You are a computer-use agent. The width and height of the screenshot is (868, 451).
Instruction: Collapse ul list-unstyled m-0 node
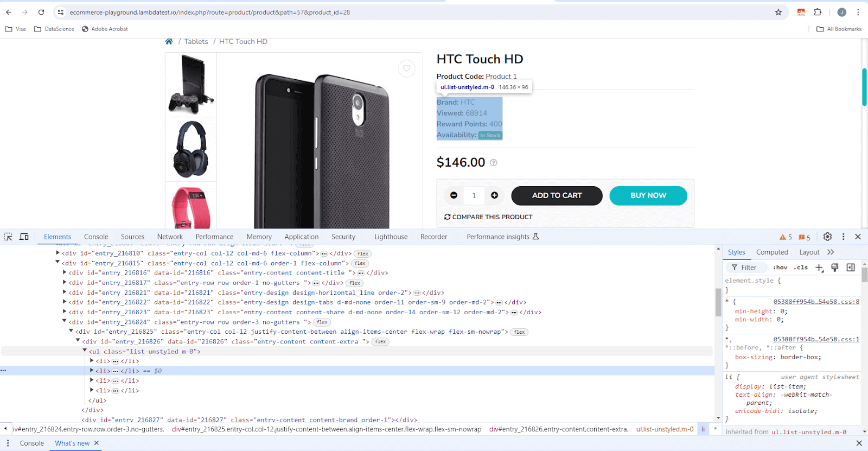85,351
